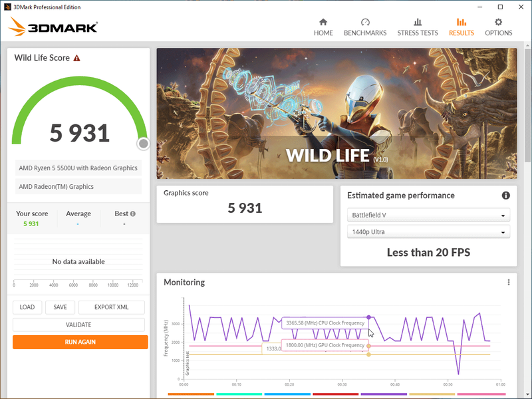Click the RUN AGAIN button
This screenshot has width=532, height=399.
click(x=80, y=342)
